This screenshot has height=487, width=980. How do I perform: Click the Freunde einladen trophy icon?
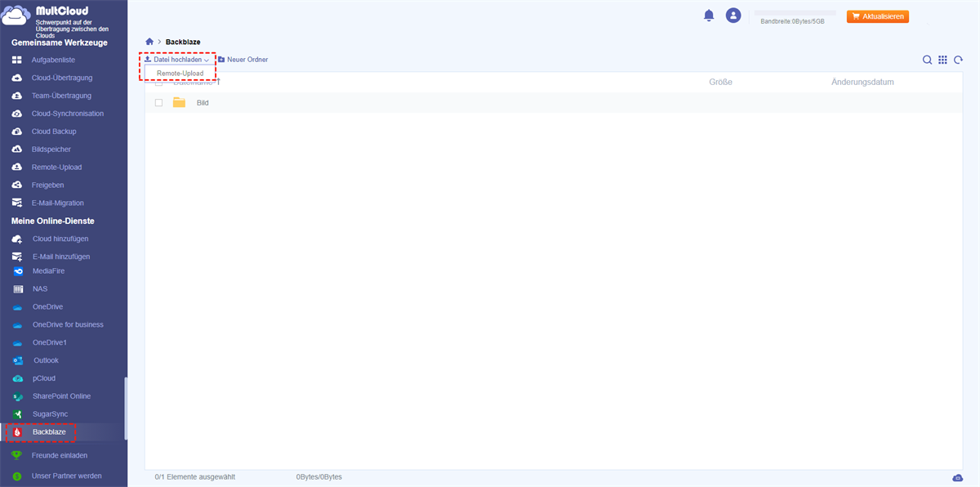tap(16, 455)
